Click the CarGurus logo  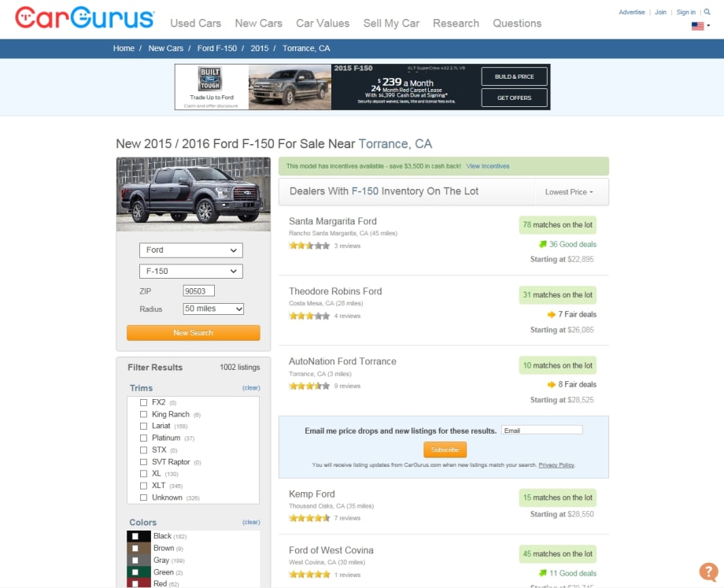click(x=79, y=16)
